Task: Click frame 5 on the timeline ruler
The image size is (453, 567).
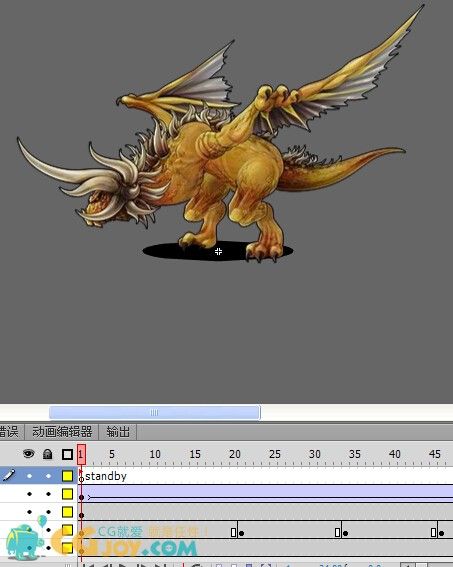Action: pos(112,454)
